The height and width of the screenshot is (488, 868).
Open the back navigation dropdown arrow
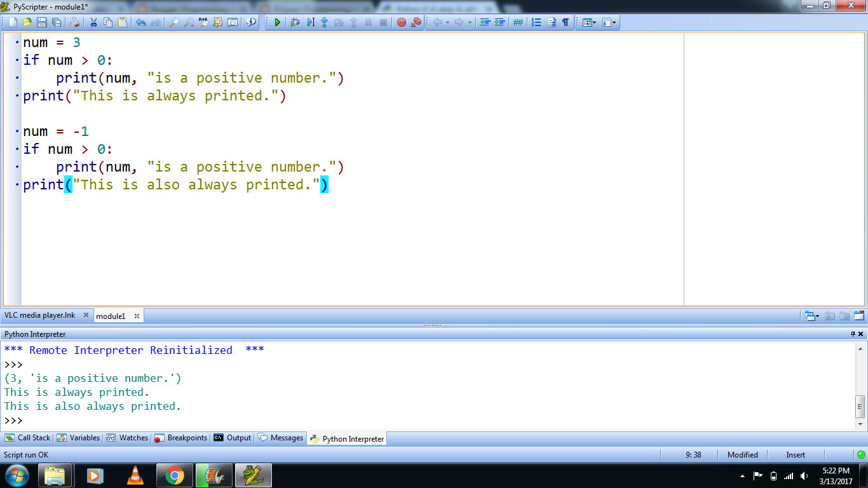(x=448, y=22)
